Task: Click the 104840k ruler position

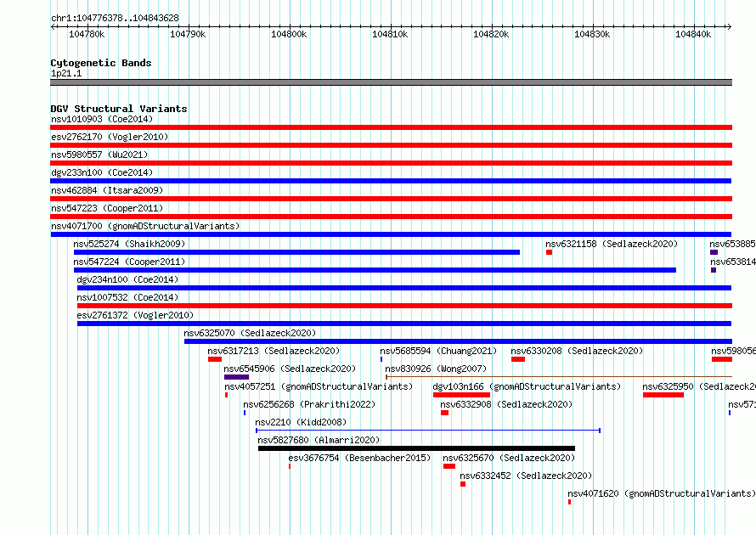Action: (x=693, y=34)
